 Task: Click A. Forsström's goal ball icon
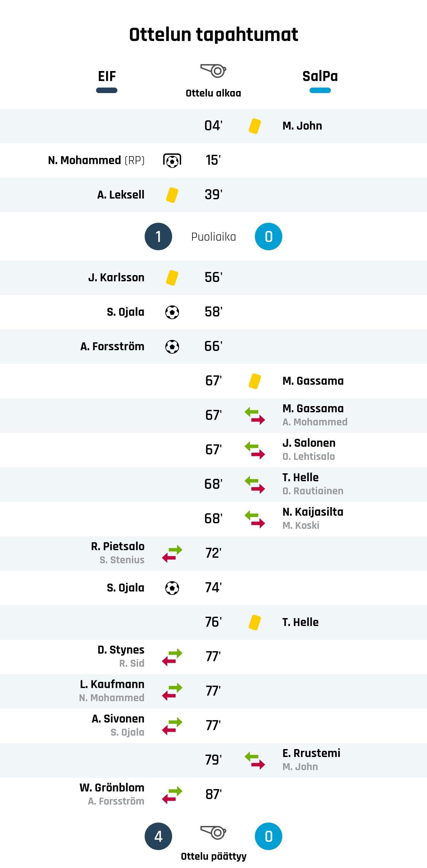(172, 347)
